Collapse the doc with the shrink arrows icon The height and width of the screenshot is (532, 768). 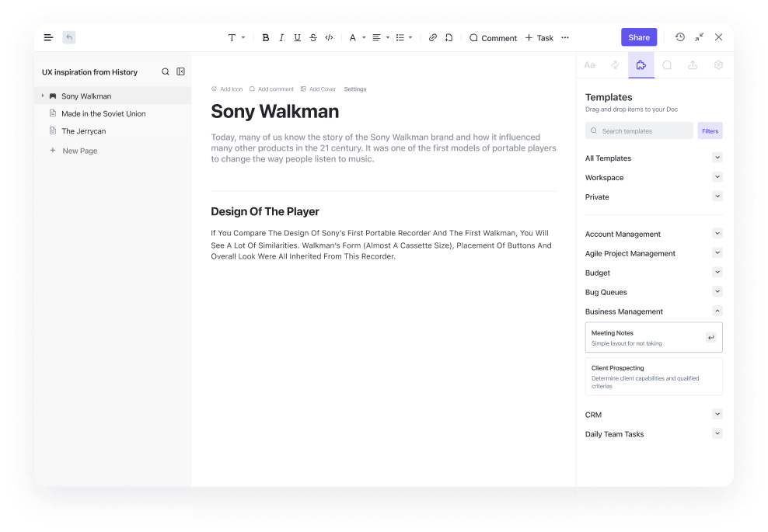(700, 37)
